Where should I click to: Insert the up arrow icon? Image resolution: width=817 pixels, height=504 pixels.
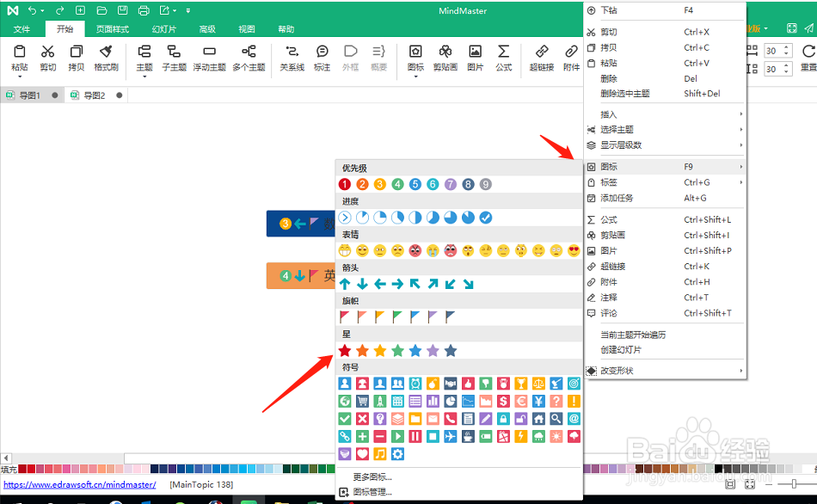(344, 284)
